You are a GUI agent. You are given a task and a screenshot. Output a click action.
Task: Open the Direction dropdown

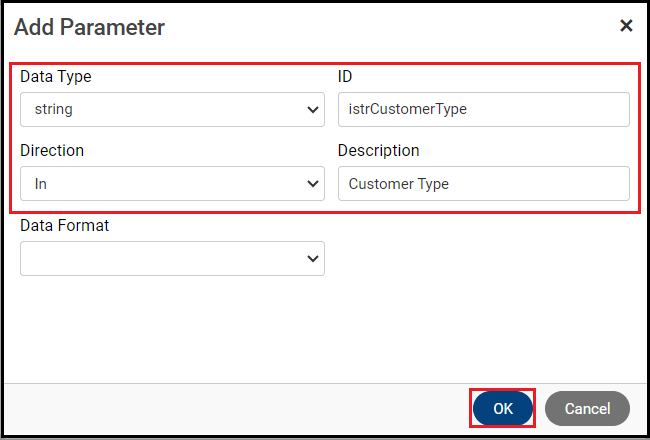[172, 184]
